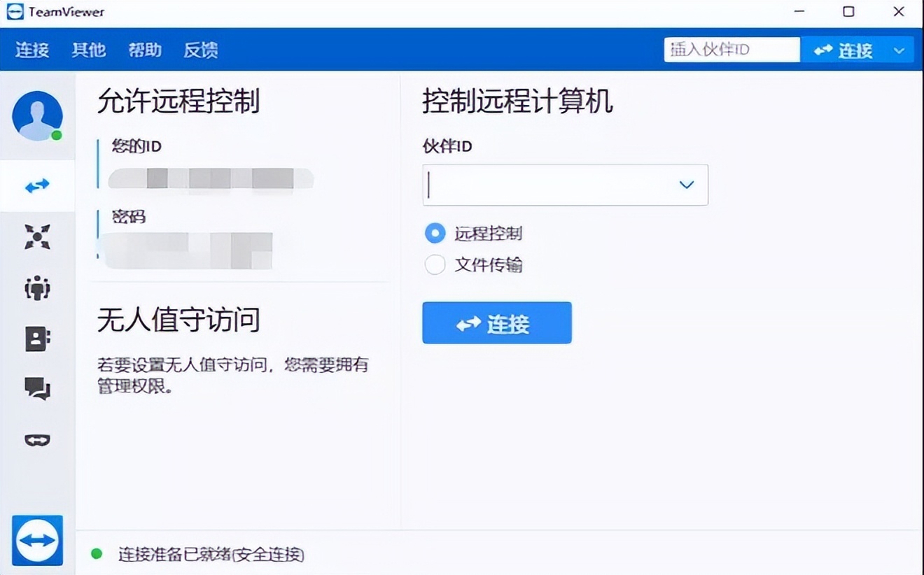Open the Meeting sidebar icon
The image size is (924, 575).
coord(37,287)
